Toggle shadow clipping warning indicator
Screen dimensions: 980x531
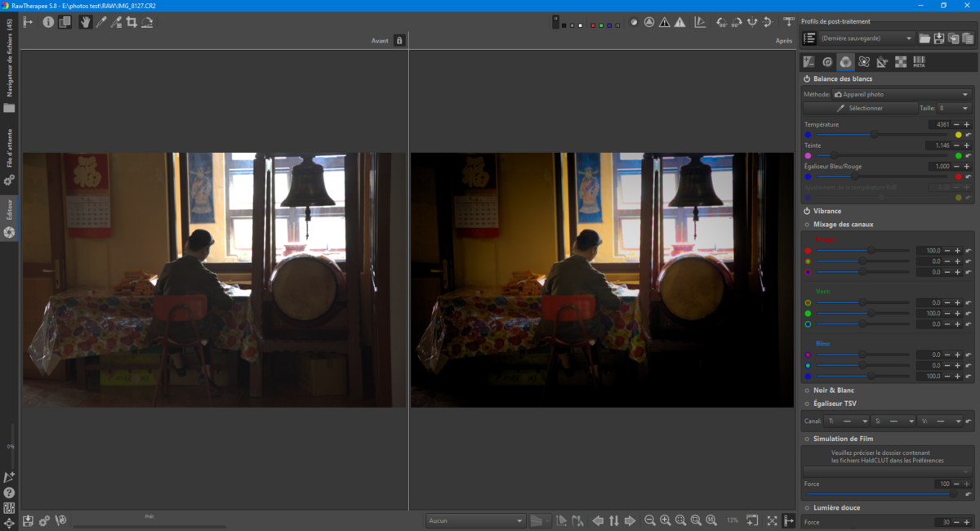665,22
